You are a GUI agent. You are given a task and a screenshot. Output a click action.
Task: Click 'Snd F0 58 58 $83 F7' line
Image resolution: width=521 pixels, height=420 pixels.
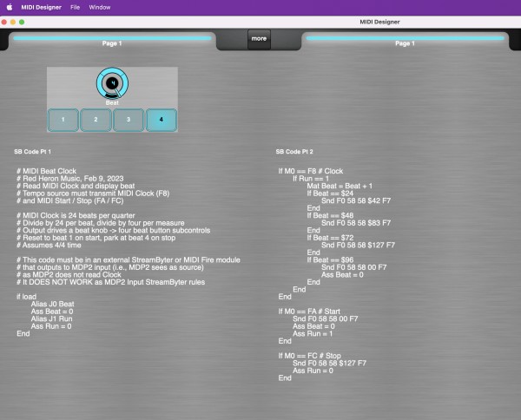[356, 223]
